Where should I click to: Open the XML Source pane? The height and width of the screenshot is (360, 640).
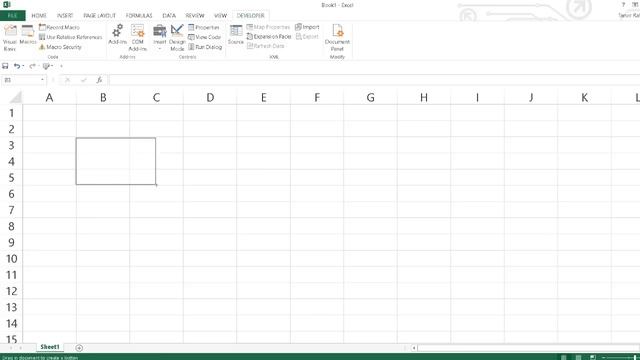point(236,35)
